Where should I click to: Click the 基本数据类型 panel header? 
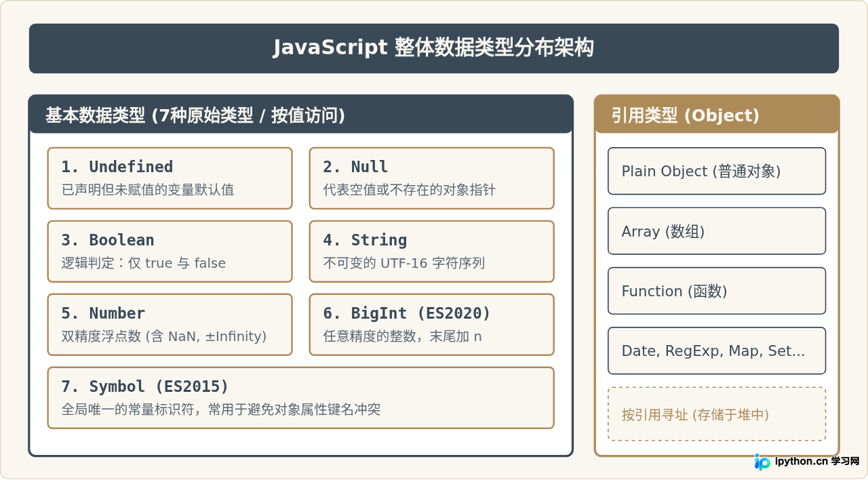click(300, 115)
